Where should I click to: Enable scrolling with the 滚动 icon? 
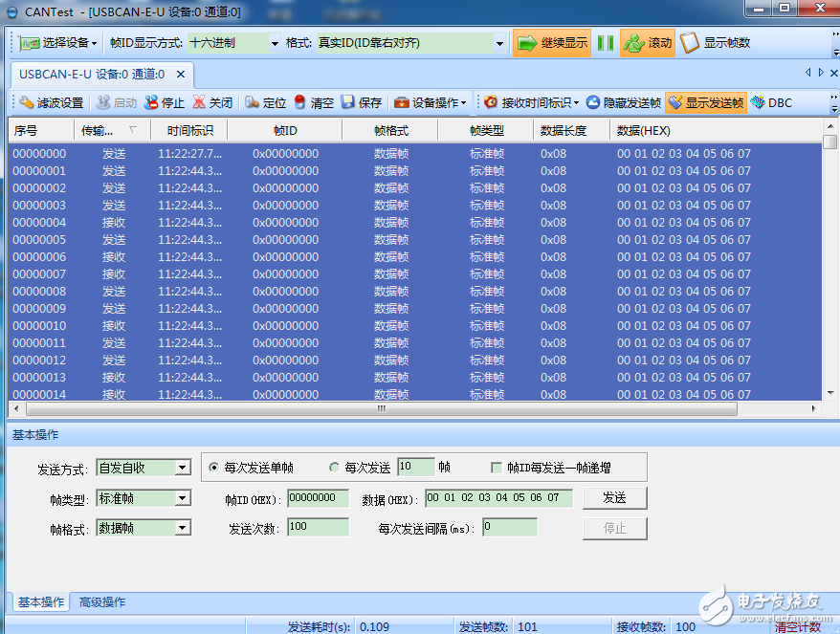click(x=646, y=43)
